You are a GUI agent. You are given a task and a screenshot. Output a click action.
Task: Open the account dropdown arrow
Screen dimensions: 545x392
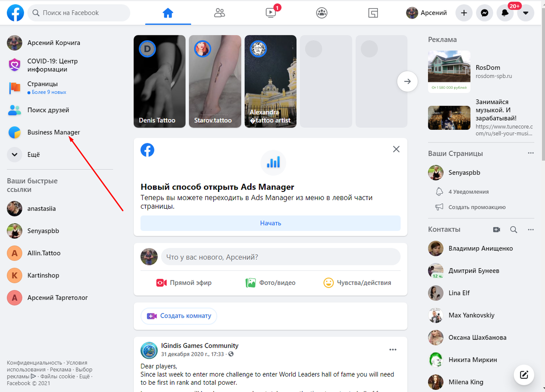525,13
